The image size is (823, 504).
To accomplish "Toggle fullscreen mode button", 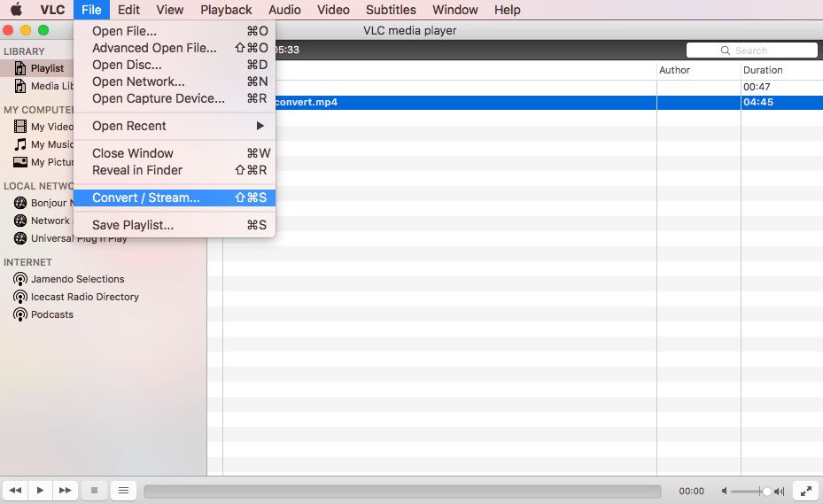I will click(805, 490).
